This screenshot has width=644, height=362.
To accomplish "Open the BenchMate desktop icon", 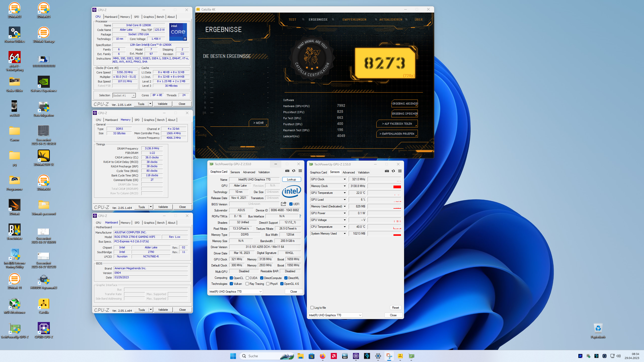I will coord(15,232).
